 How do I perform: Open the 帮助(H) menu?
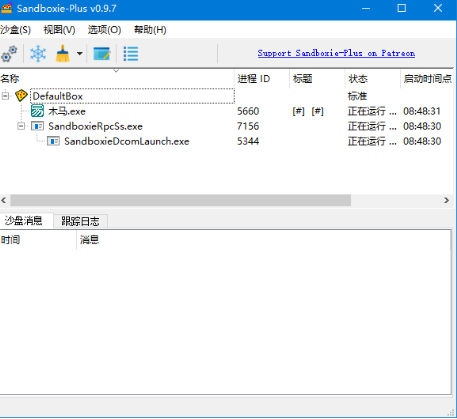pos(150,30)
